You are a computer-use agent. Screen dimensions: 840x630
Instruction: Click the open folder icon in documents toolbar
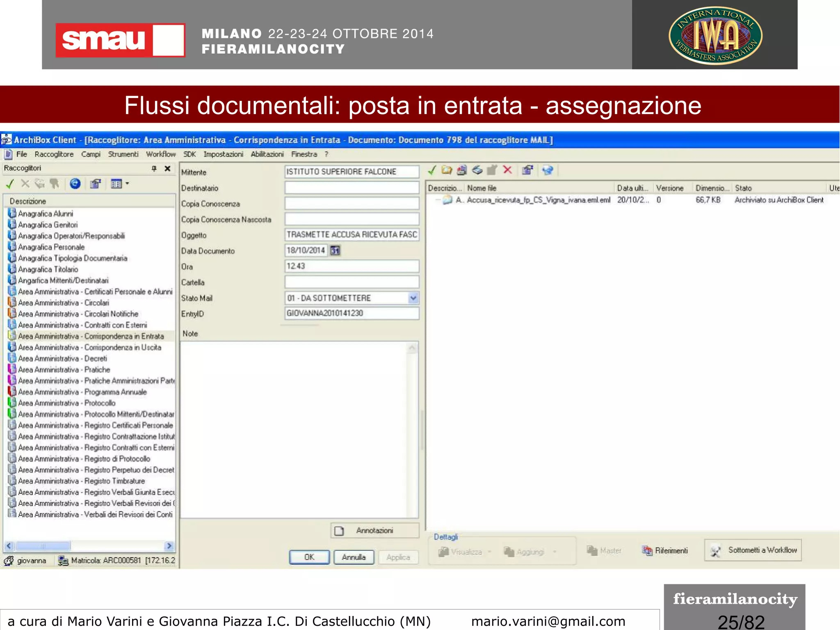447,170
